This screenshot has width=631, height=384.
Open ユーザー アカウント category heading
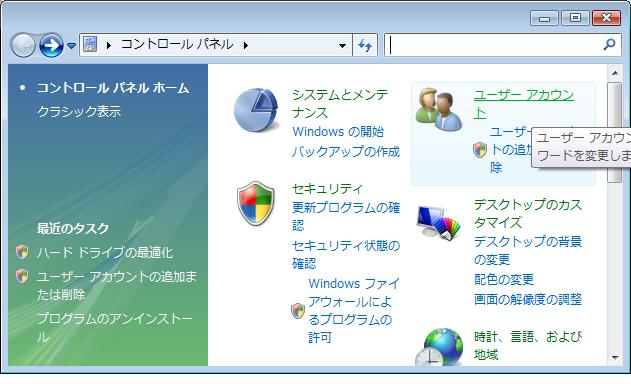tap(524, 103)
